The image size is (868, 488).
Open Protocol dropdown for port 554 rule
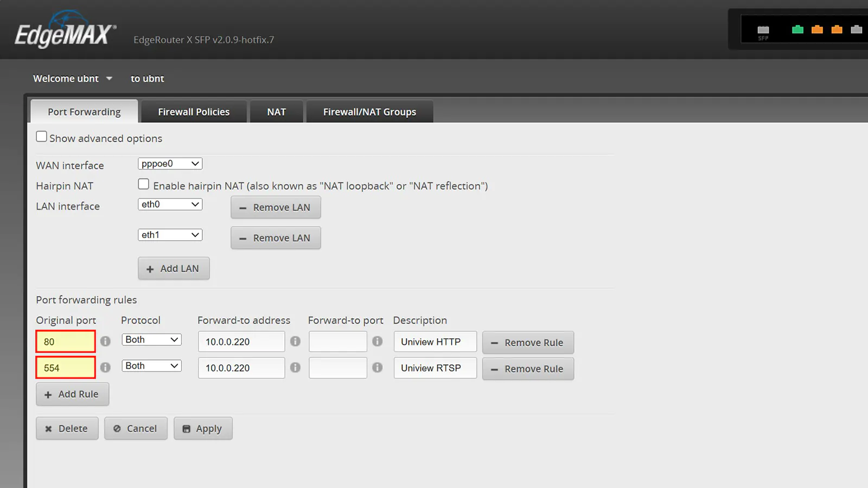152,365
